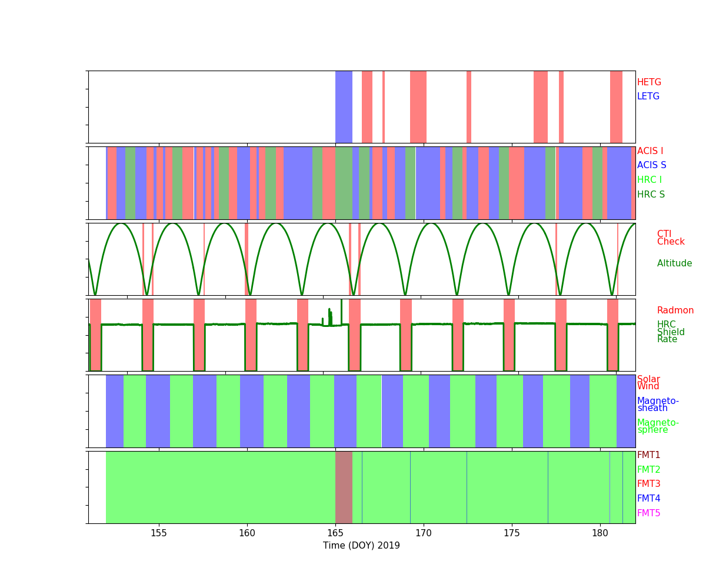Choose the HRC S legend label

click(x=650, y=195)
